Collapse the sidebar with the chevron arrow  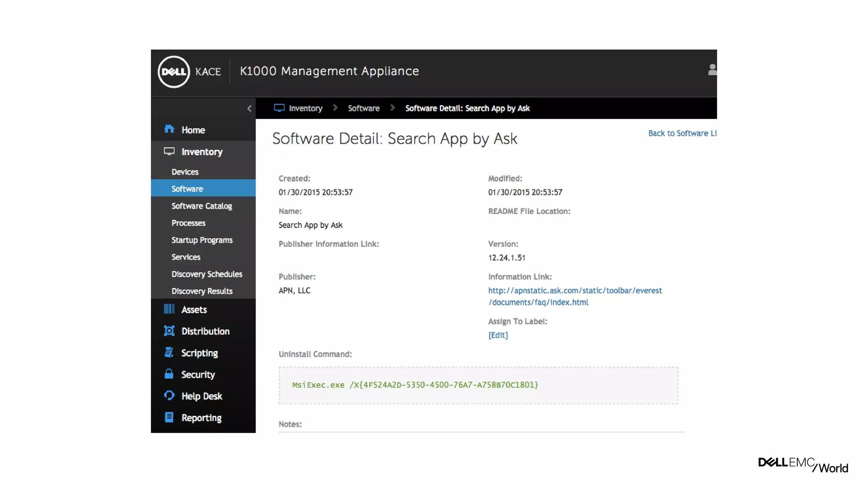(249, 108)
